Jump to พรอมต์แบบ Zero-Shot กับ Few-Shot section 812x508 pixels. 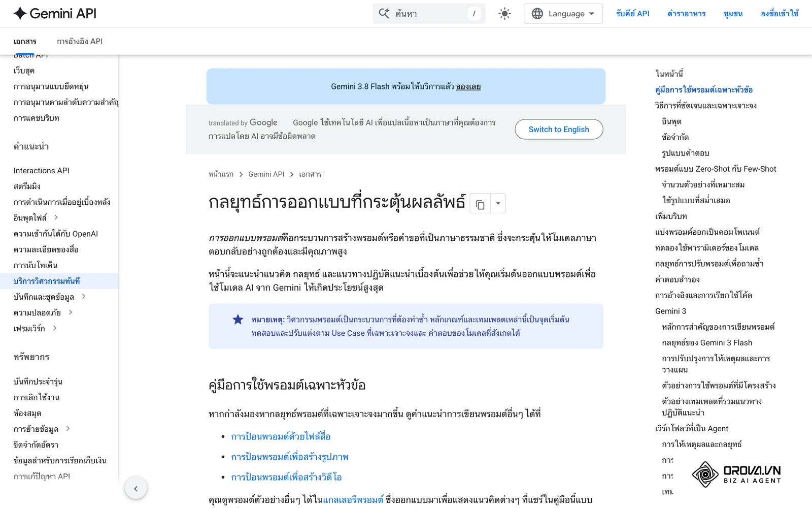coord(716,169)
